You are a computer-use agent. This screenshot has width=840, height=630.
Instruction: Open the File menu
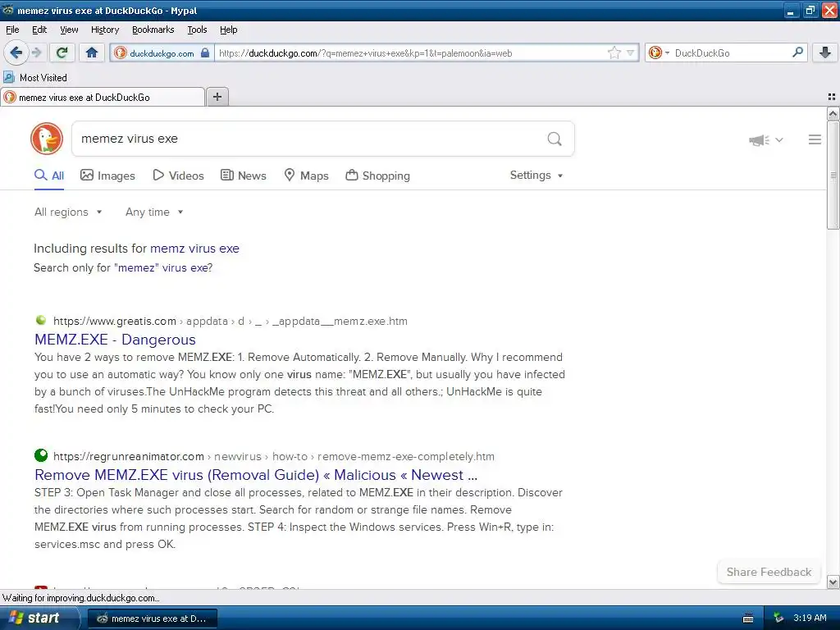tap(12, 30)
